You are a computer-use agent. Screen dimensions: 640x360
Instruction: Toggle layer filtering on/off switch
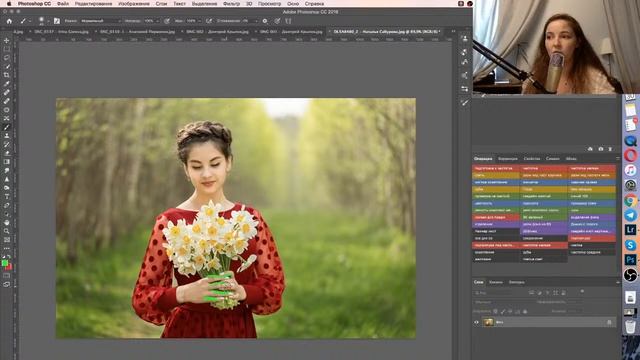tap(582, 291)
